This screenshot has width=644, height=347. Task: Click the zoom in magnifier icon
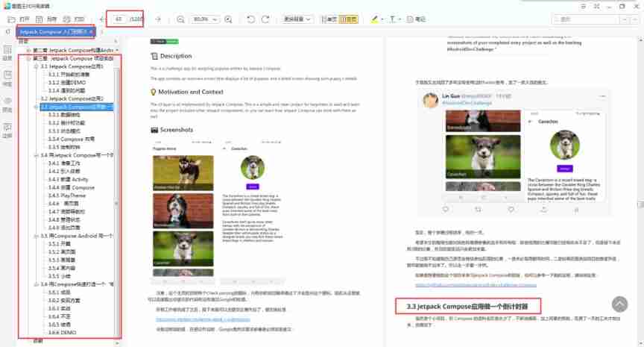(228, 19)
